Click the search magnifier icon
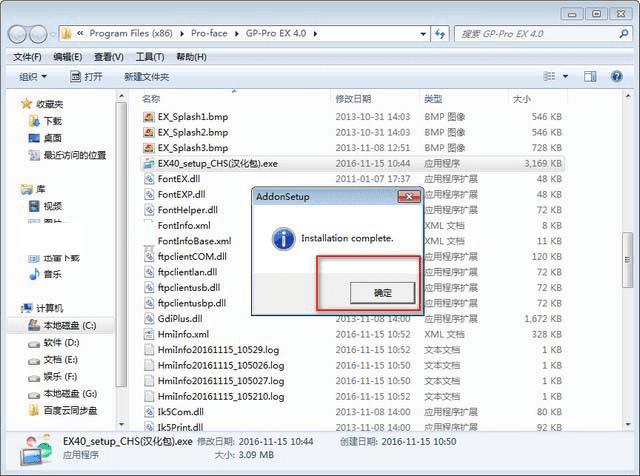640x476 pixels. 623,33
